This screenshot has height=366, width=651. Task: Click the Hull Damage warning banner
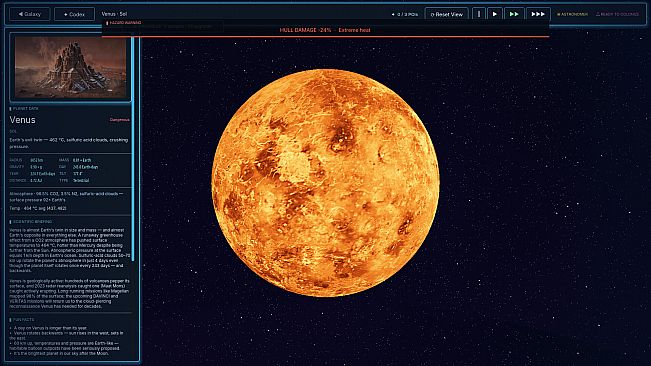tap(325, 30)
